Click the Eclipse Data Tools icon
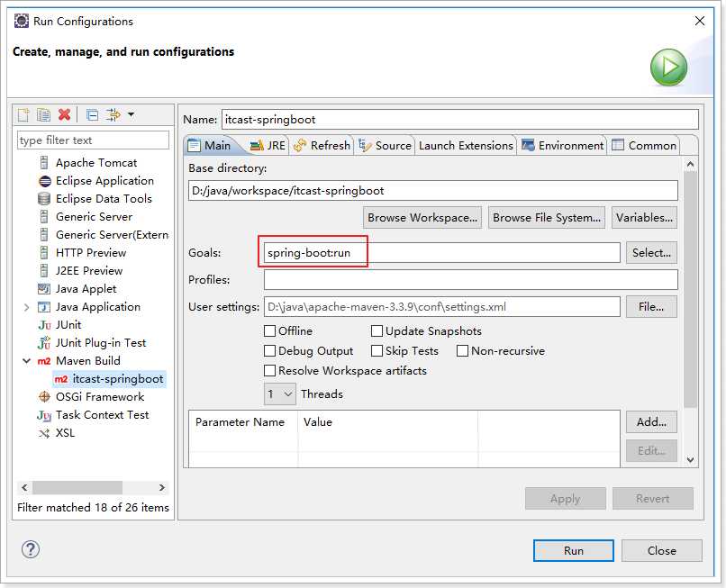This screenshot has width=726, height=588. [x=44, y=199]
